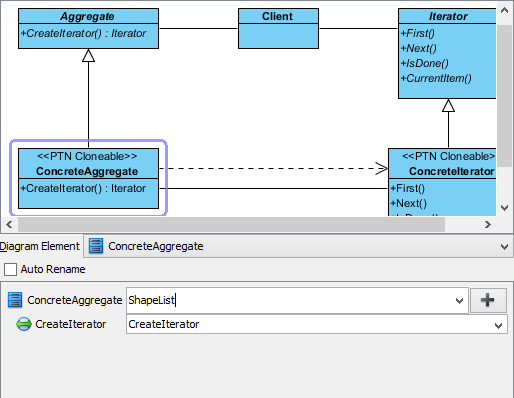Click the generalization arrowhead under Aggregate
The height and width of the screenshot is (398, 514).
(88, 56)
